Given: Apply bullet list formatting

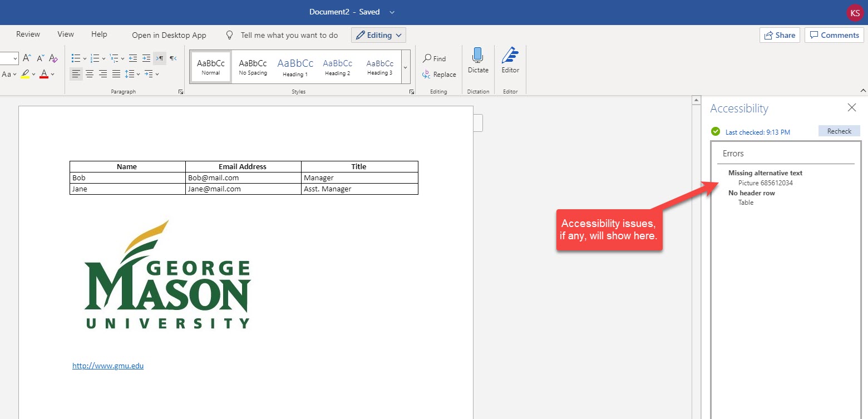Looking at the screenshot, I should 76,58.
